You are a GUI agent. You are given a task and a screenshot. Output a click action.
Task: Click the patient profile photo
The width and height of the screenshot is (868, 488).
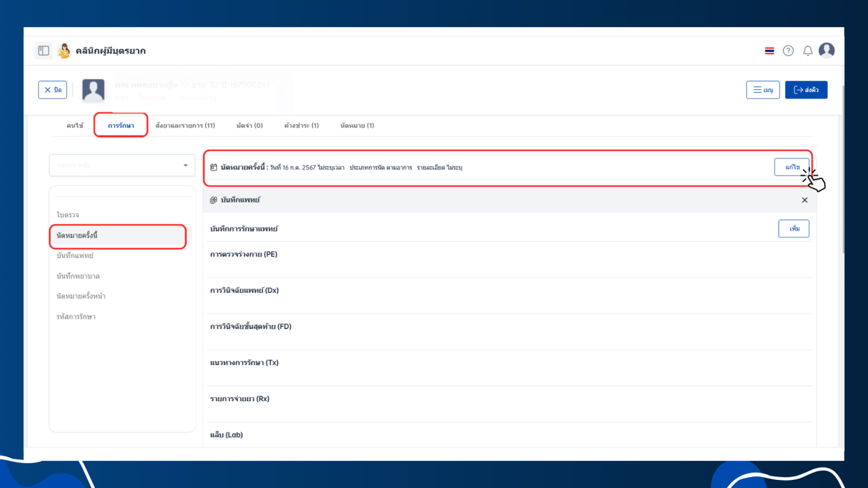(94, 91)
